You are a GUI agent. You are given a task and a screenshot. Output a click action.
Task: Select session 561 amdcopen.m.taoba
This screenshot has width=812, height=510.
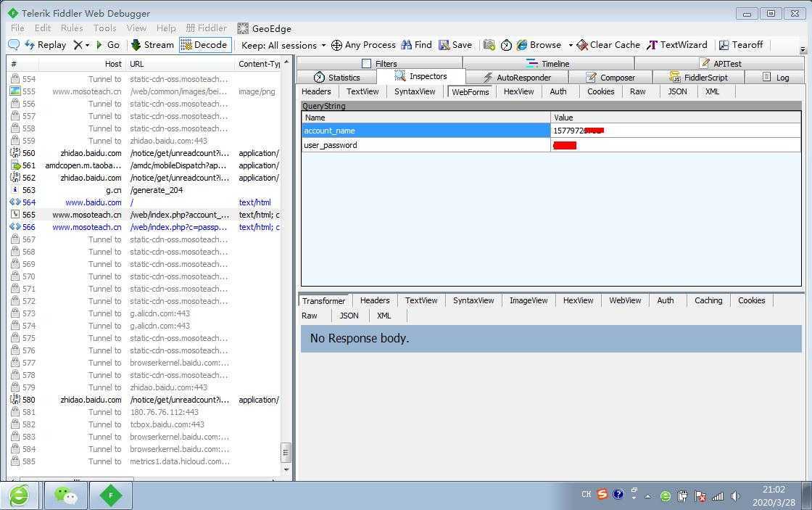point(145,165)
